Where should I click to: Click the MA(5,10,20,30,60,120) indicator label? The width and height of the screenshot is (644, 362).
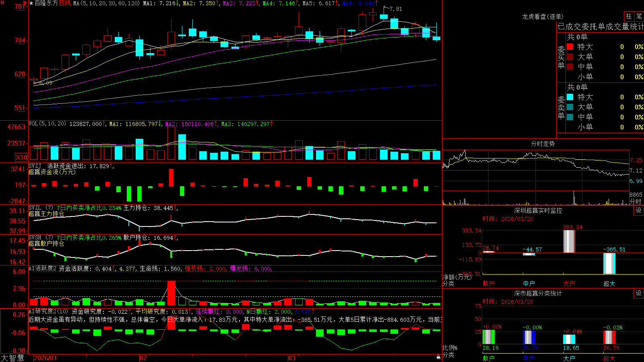tap(106, 3)
